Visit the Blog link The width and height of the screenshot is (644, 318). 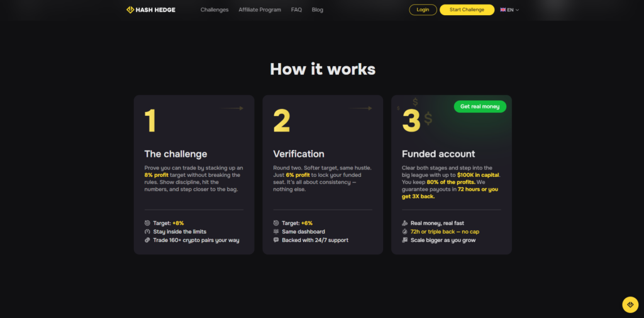(x=317, y=10)
